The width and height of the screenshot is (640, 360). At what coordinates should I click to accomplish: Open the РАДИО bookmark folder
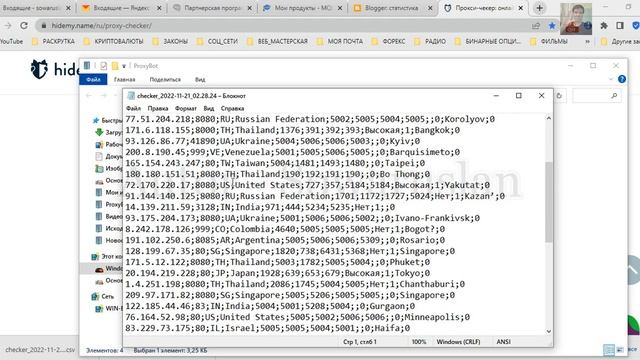430,41
